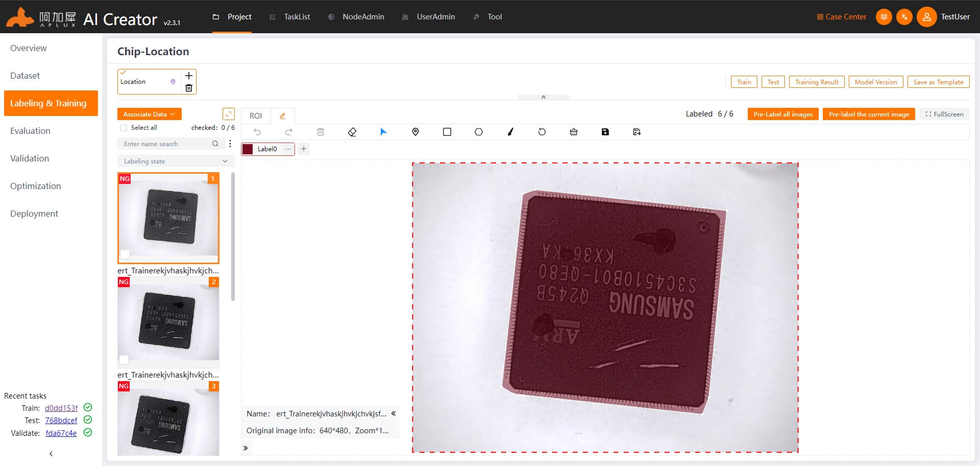This screenshot has width=980, height=466.
Task: Open test task 768bdcef link
Action: pos(61,420)
